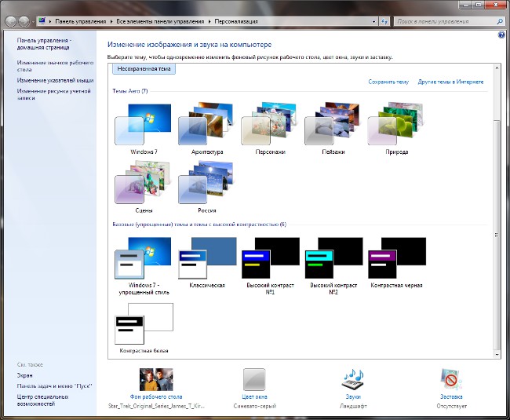Click the Ландшафт sound scheme text

click(x=353, y=407)
